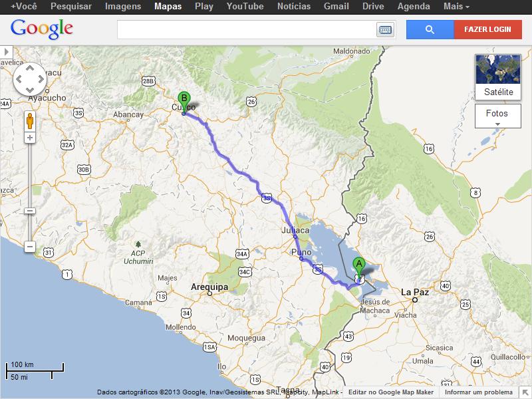Click Editar no Google Map Maker link
Screen dimensions: 532x399
click(x=391, y=392)
